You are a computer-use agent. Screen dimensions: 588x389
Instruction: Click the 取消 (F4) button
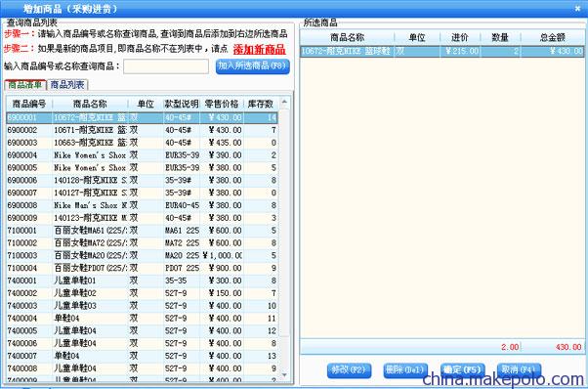pyautogui.click(x=519, y=370)
